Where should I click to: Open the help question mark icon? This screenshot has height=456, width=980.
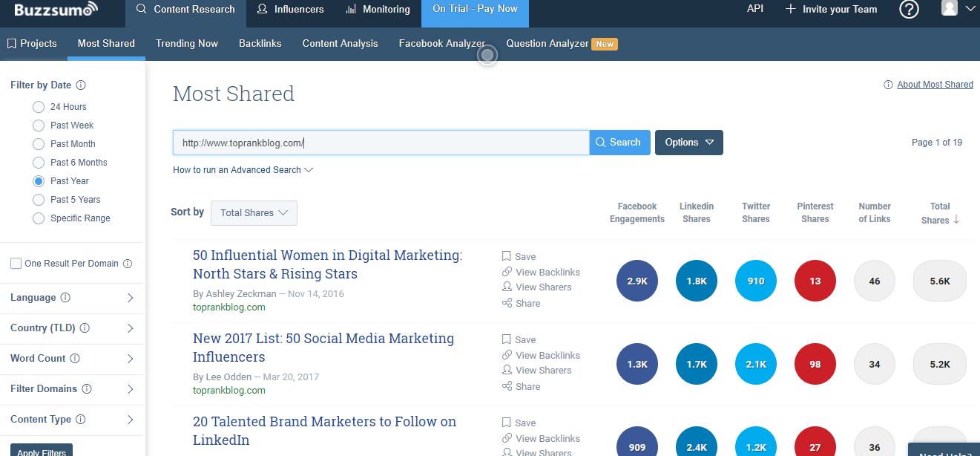click(909, 9)
